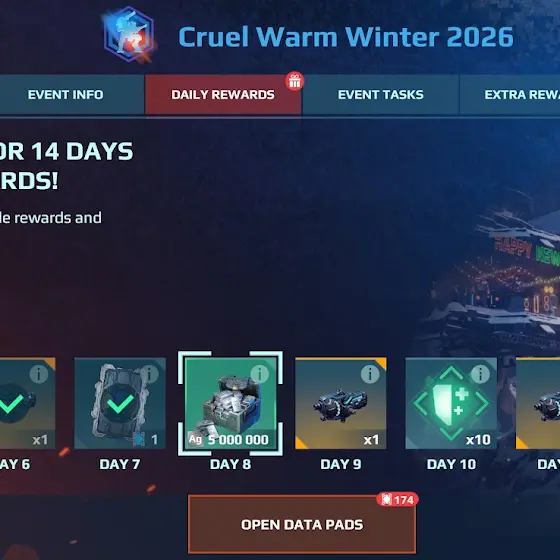Click the event emblem icon beside the title
The height and width of the screenshot is (560, 560).
[x=129, y=34]
